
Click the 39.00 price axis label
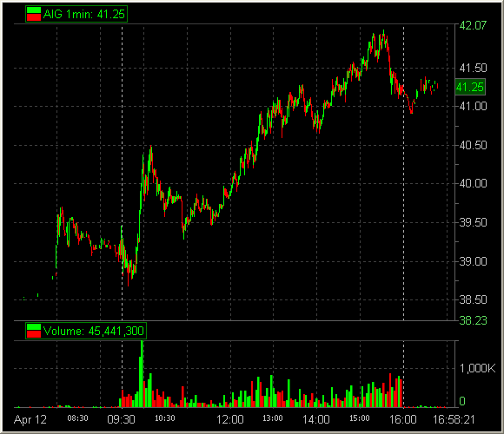tap(473, 261)
